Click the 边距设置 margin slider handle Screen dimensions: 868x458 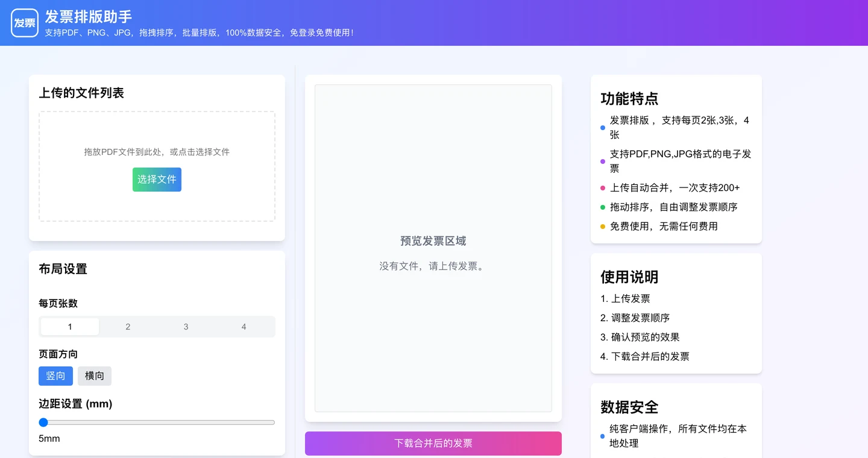coord(43,422)
